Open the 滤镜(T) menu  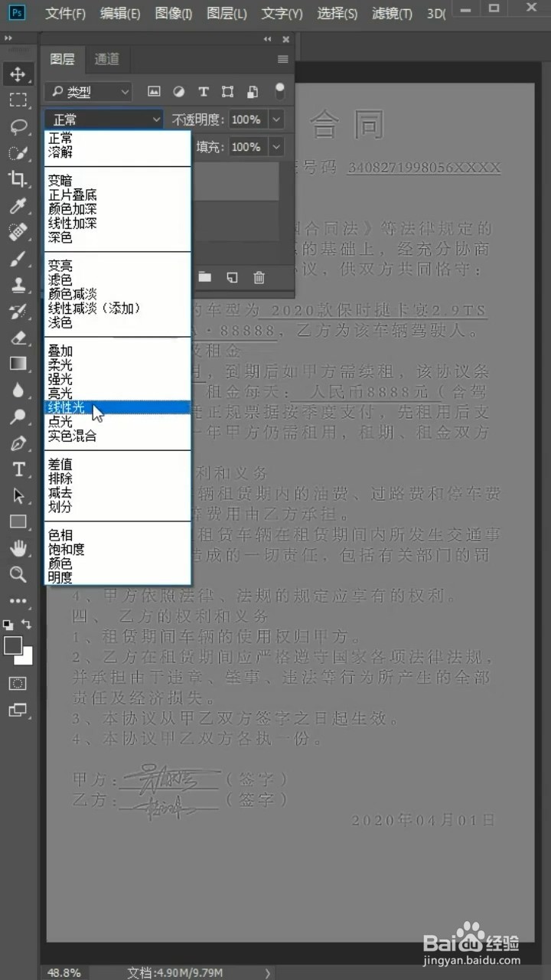tap(392, 14)
